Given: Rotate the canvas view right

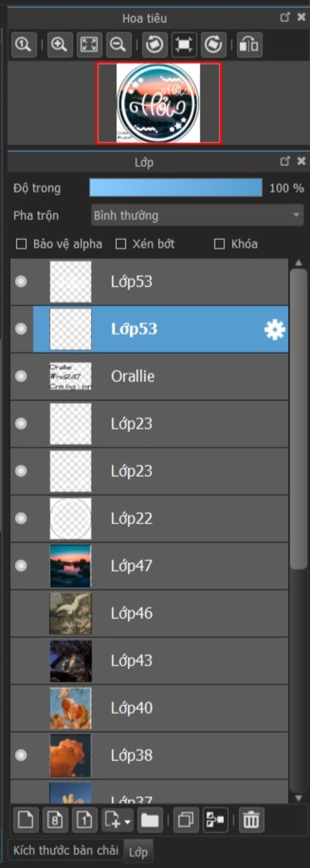Looking at the screenshot, I should pyautogui.click(x=214, y=45).
